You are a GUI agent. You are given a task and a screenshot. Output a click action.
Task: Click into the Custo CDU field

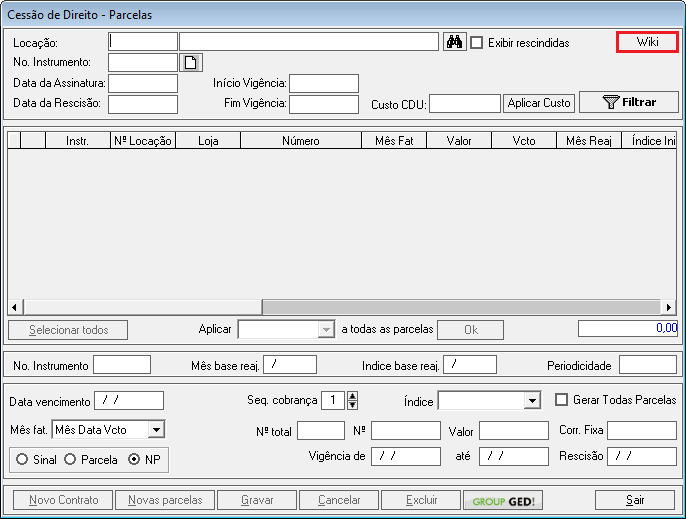(x=465, y=104)
